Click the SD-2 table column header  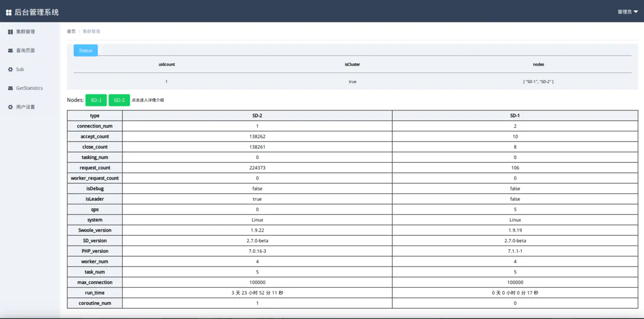click(x=257, y=115)
